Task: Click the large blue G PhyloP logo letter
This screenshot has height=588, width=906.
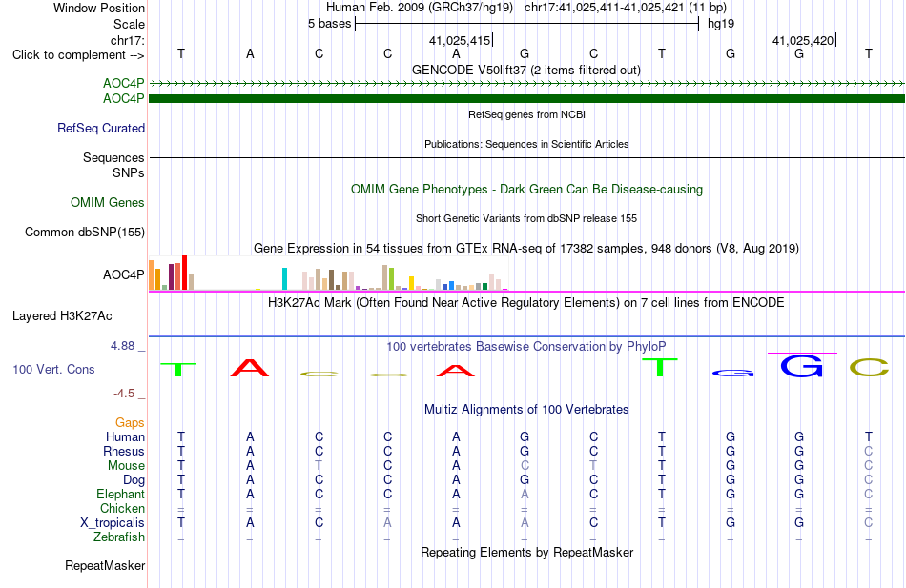Action: (x=801, y=366)
